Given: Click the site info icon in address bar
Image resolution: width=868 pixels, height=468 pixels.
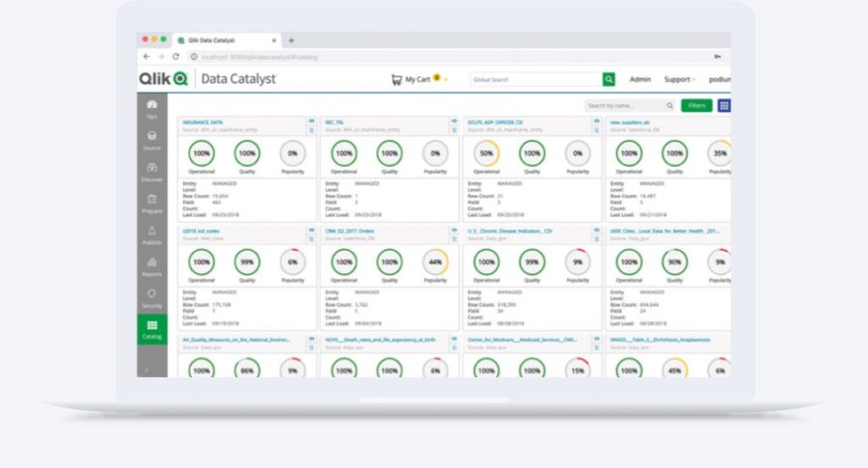Looking at the screenshot, I should pyautogui.click(x=194, y=57).
